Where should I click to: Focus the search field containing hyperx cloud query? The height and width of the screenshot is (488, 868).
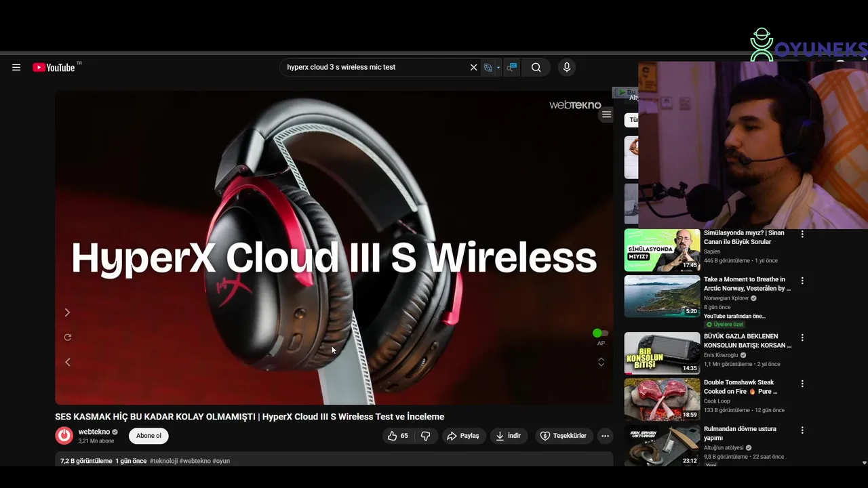click(375, 67)
